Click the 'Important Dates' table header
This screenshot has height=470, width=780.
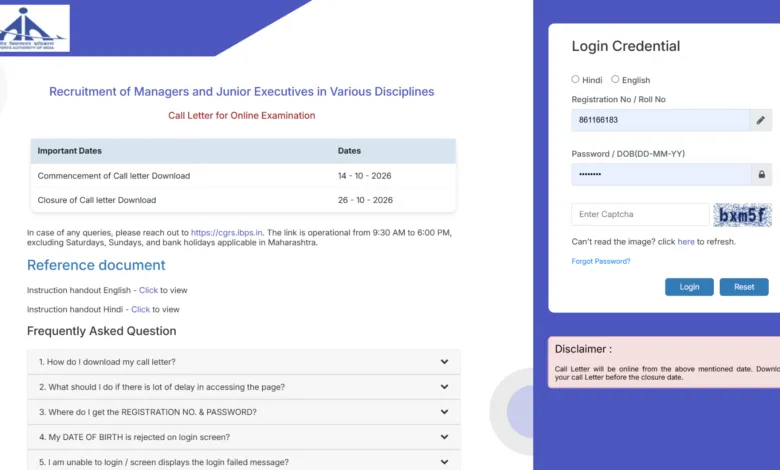pos(70,151)
